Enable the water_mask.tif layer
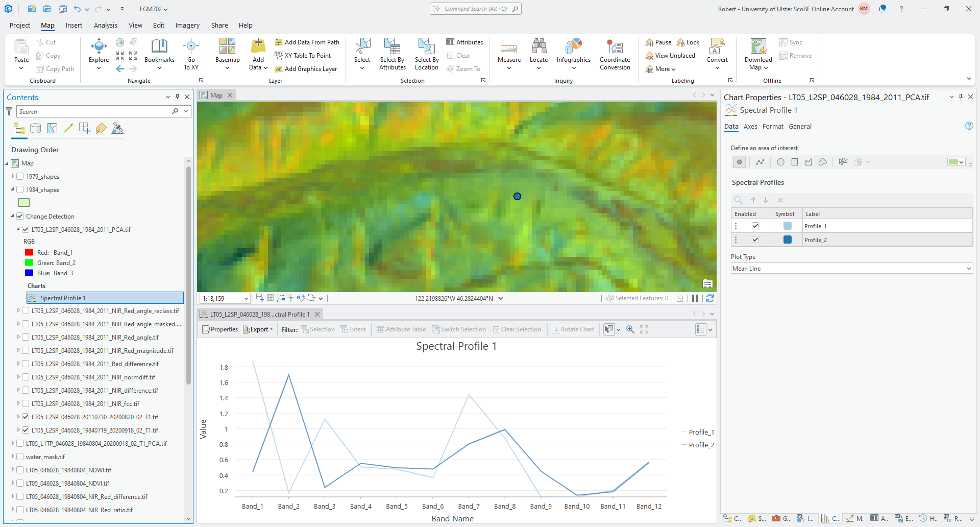Image resolution: width=980 pixels, height=527 pixels. [20, 457]
